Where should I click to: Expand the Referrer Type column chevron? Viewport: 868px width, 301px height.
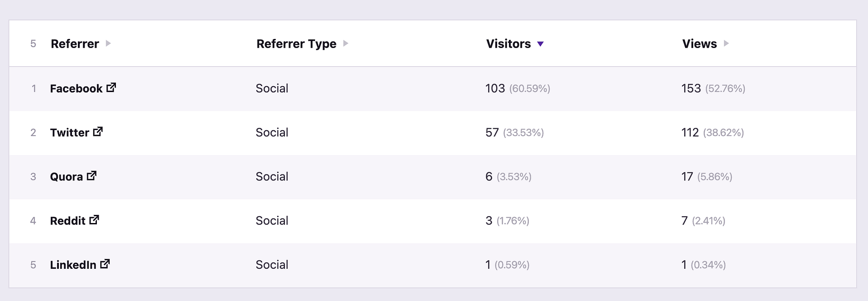[346, 44]
